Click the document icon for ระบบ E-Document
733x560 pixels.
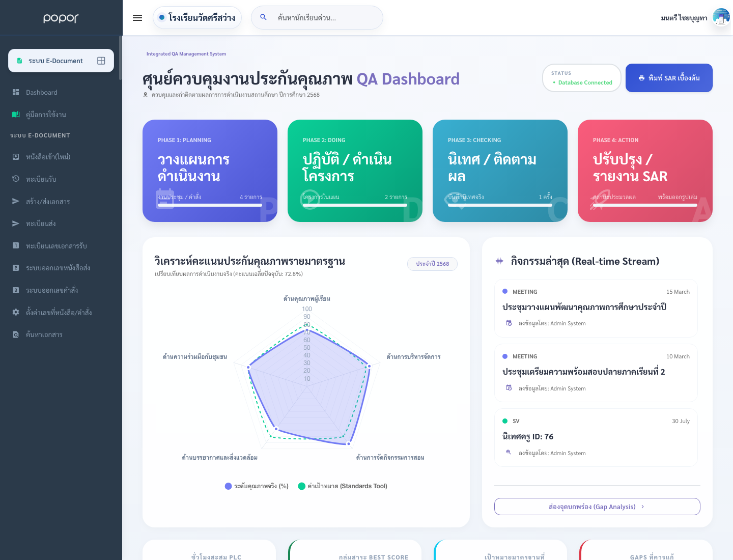[19, 61]
